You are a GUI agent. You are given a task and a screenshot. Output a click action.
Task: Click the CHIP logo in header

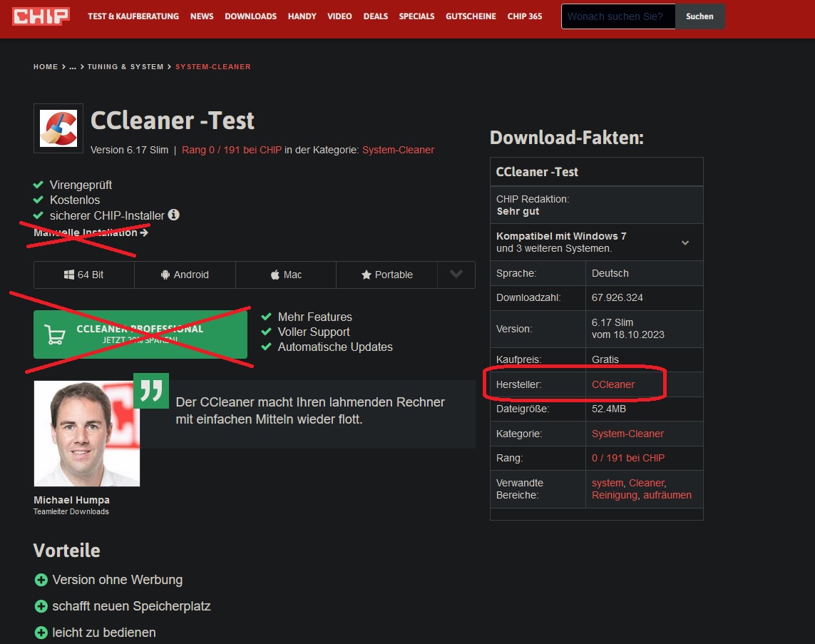click(x=41, y=16)
